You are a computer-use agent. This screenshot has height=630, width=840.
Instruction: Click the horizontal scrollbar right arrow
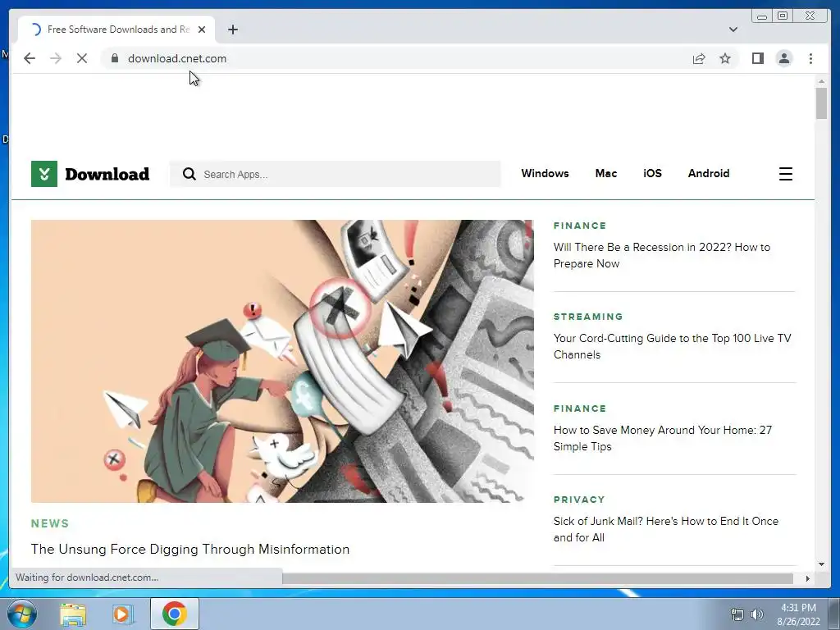pyautogui.click(x=808, y=578)
